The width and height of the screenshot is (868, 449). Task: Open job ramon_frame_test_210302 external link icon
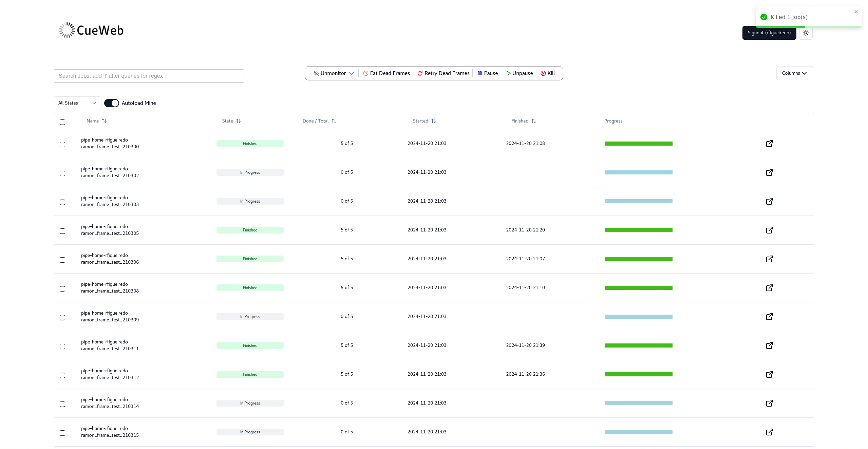[x=769, y=172]
